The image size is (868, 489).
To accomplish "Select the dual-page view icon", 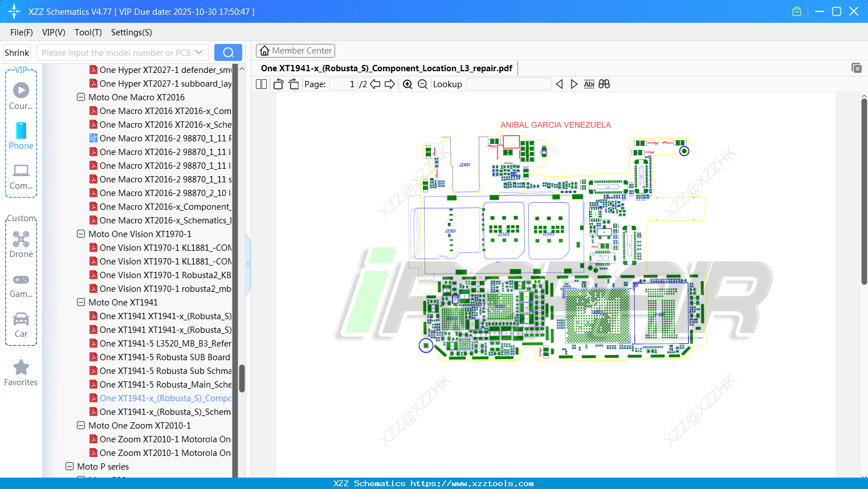I will click(260, 84).
